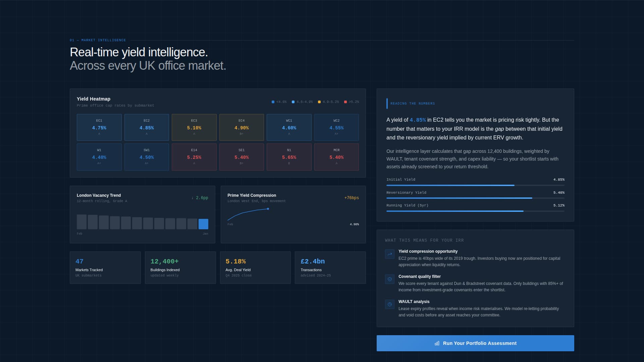Image resolution: width=644 pixels, height=362 pixels.
Task: Click the yield compression trend-line icon
Action: 389,254
